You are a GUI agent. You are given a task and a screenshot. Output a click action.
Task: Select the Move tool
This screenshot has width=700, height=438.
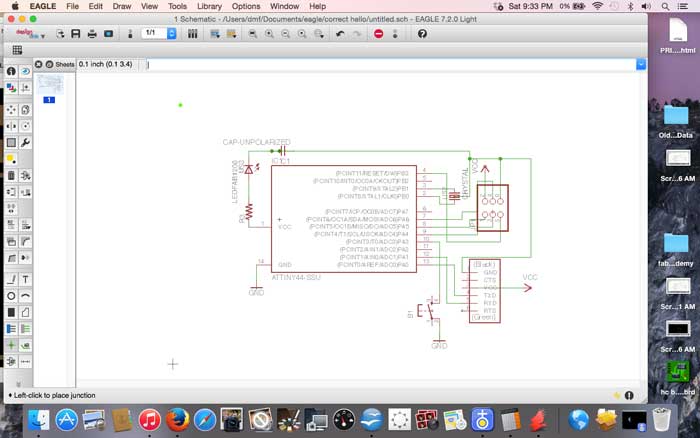(x=11, y=110)
